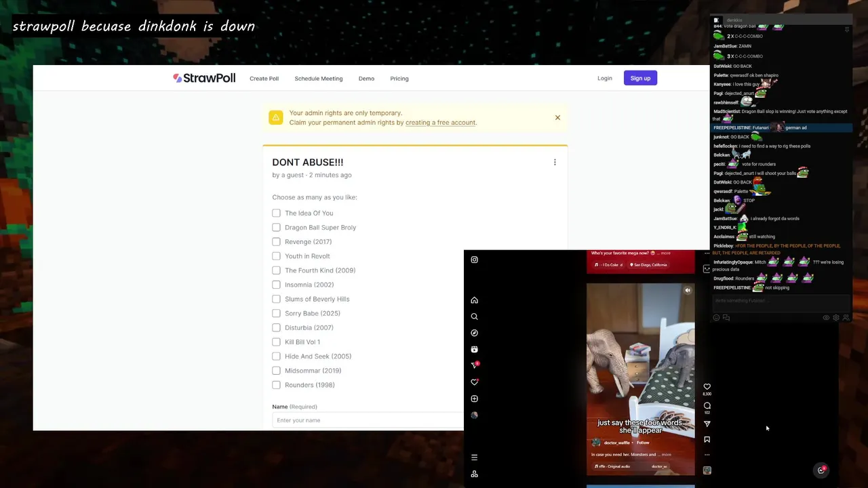The height and width of the screenshot is (488, 868).
Task: Open comments on the elephant reel
Action: [707, 405]
